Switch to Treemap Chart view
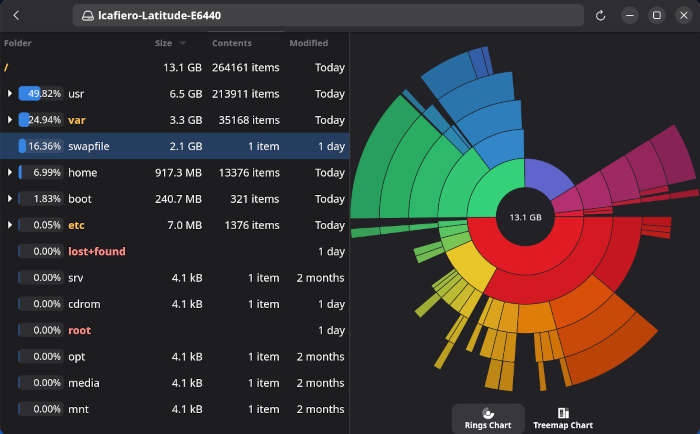 563,418
